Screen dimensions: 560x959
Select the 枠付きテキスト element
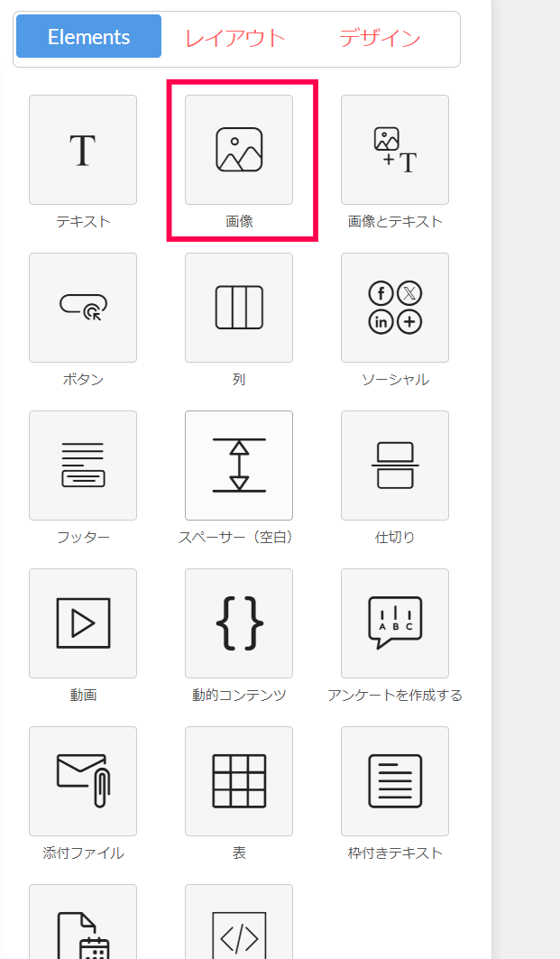(395, 781)
